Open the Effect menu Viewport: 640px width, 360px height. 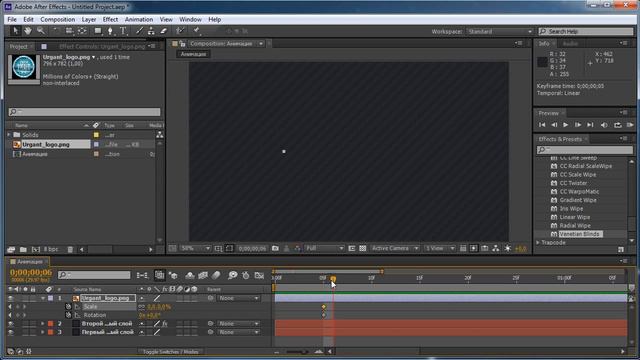(x=110, y=19)
